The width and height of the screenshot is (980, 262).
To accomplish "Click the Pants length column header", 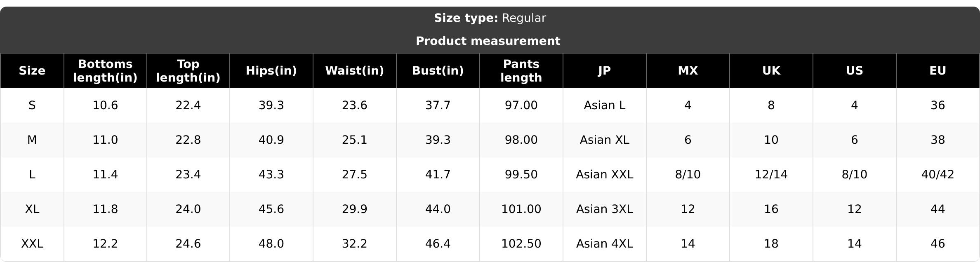I will [521, 71].
